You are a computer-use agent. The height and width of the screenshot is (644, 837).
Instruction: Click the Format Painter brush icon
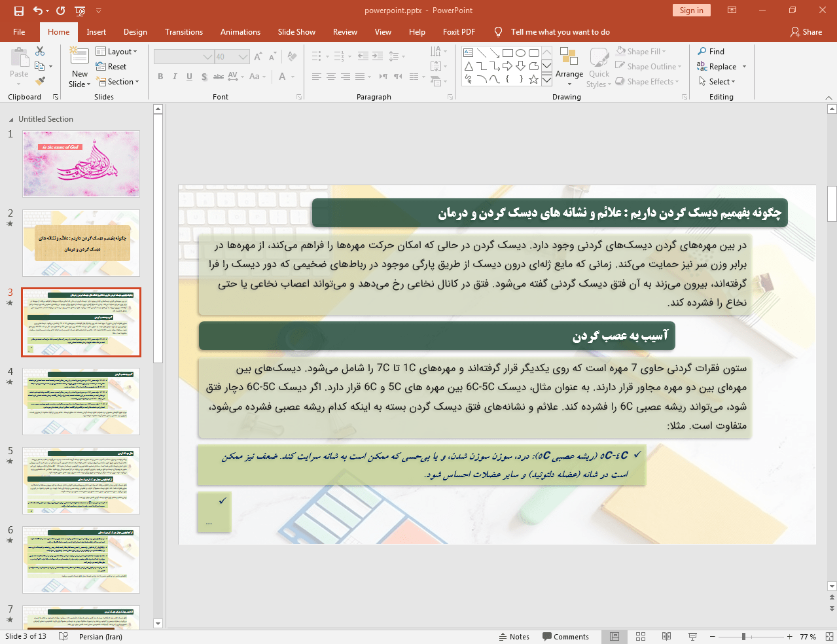(40, 81)
